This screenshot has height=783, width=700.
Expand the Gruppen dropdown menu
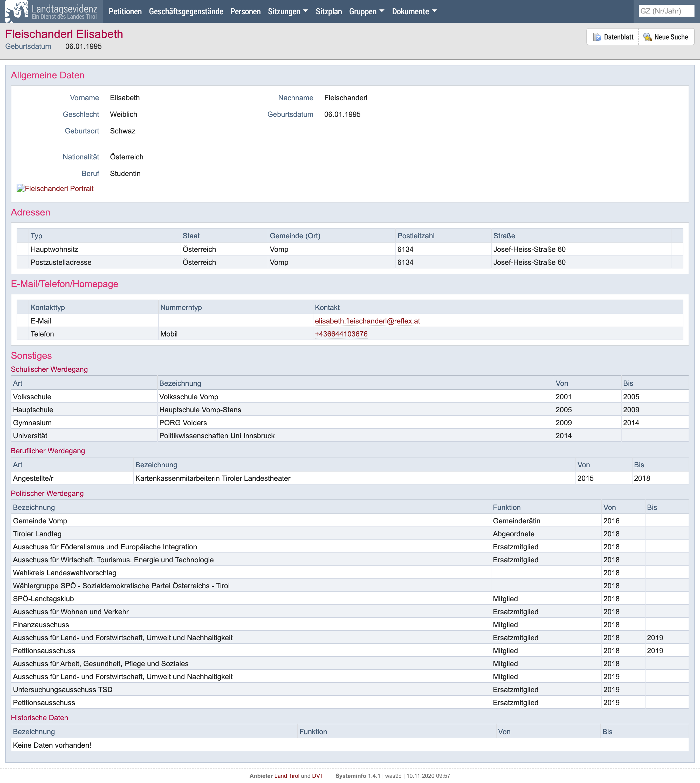click(x=367, y=11)
